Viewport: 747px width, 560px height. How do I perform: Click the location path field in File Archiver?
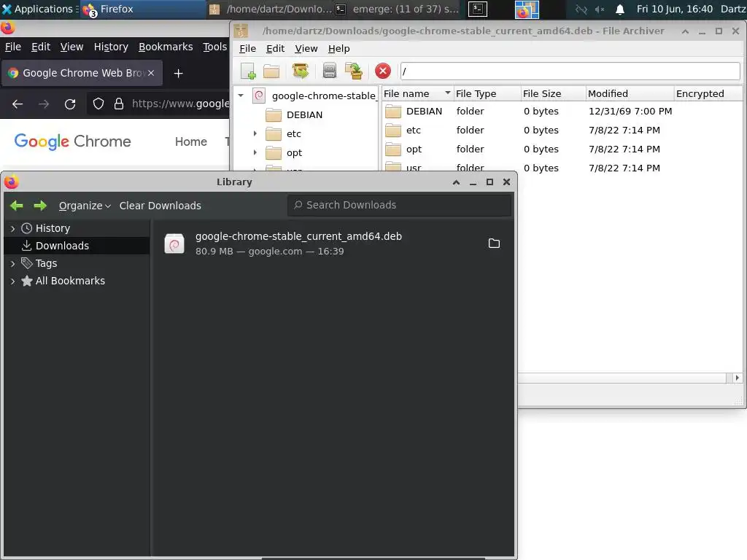tap(570, 71)
